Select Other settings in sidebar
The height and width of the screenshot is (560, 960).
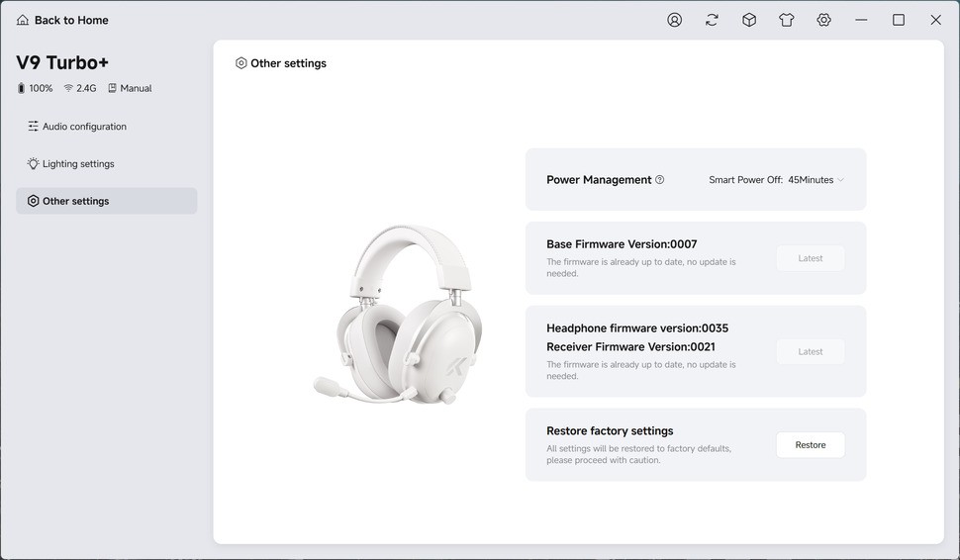pyautogui.click(x=107, y=201)
